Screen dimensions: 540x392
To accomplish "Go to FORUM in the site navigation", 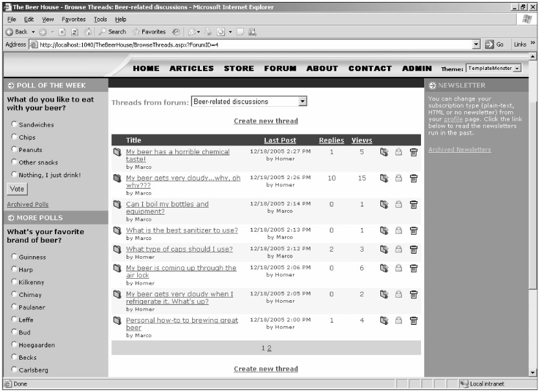I will (x=280, y=69).
